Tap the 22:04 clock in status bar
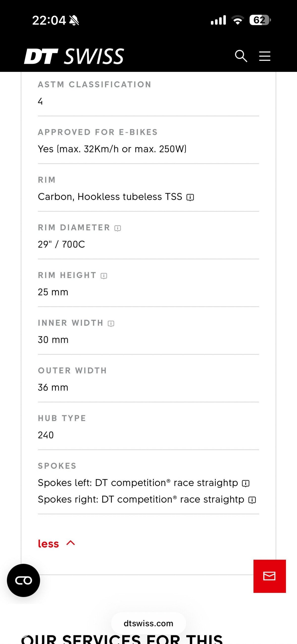 tap(49, 20)
